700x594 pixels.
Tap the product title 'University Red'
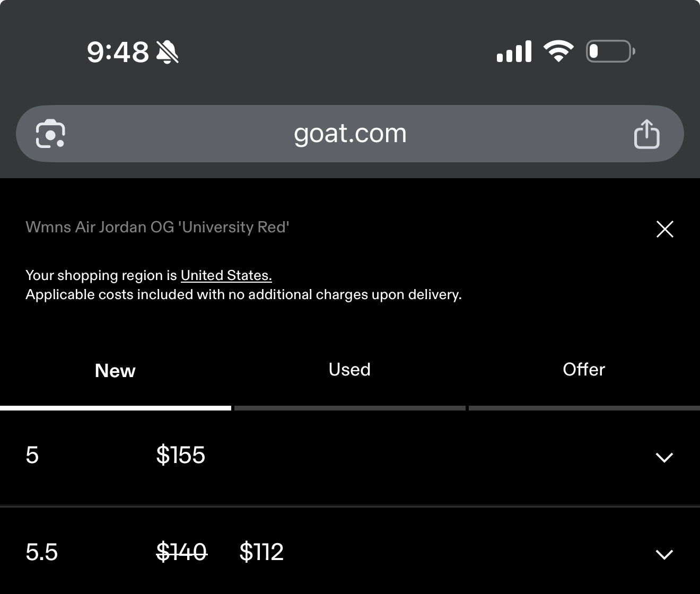[x=157, y=228]
